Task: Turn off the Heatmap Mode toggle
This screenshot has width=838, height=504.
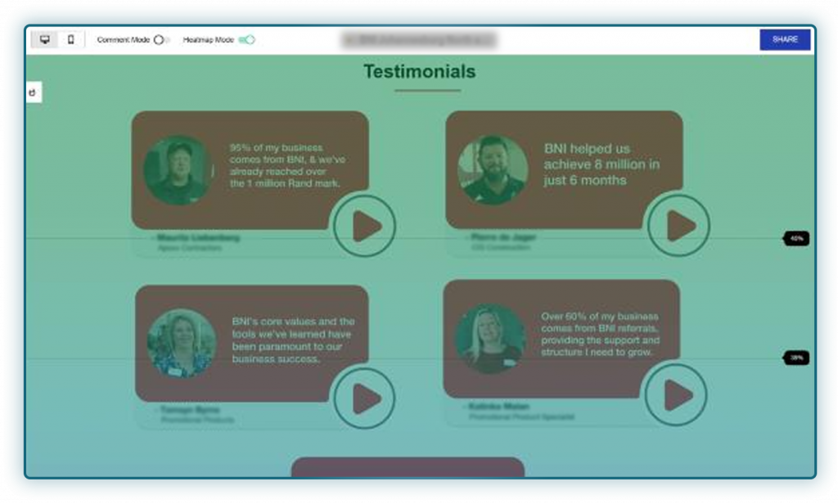Action: click(x=246, y=39)
